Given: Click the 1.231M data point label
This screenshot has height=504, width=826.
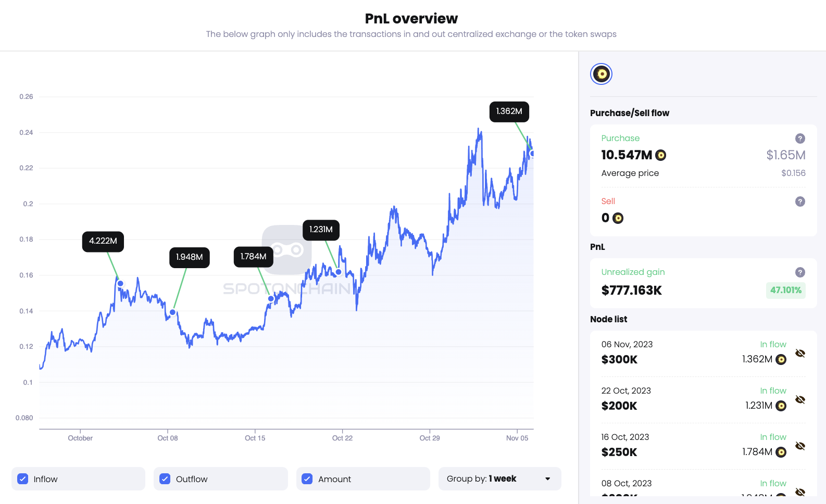Looking at the screenshot, I should click(321, 230).
